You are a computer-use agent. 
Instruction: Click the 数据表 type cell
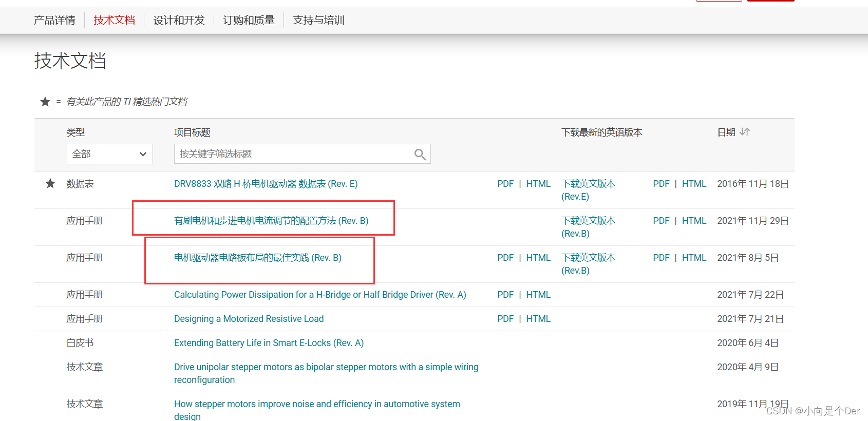80,184
